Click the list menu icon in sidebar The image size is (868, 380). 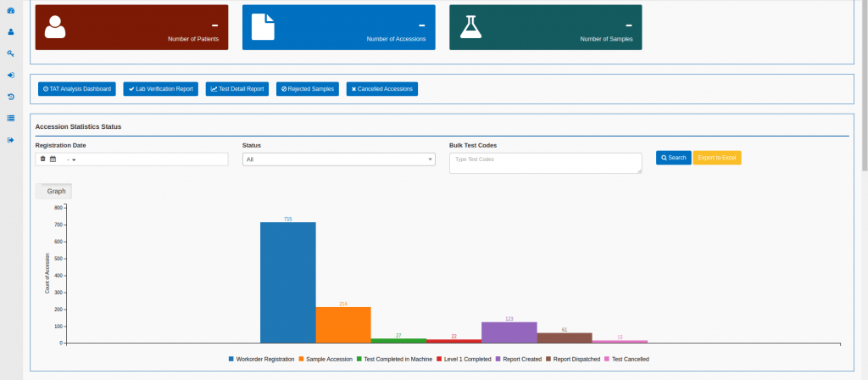pyautogui.click(x=11, y=118)
